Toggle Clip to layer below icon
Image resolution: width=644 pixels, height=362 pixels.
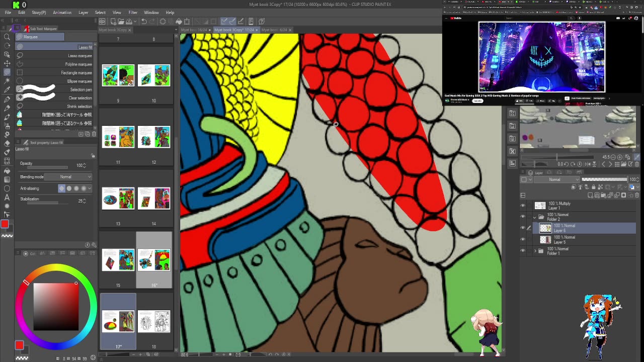[x=574, y=187]
